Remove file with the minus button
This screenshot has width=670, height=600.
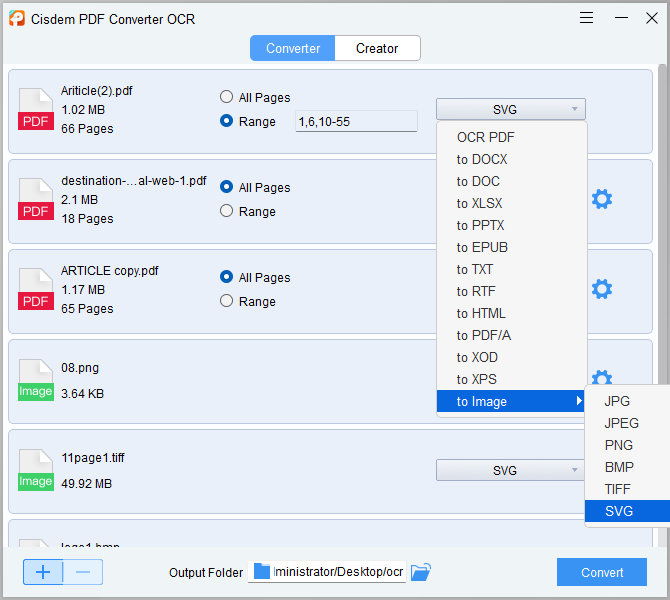pos(83,572)
